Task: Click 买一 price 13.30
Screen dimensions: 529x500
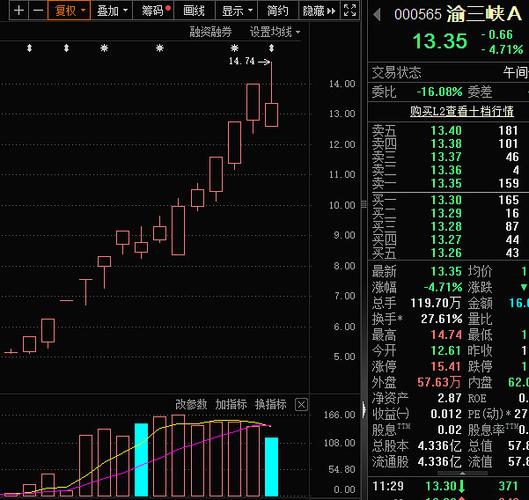Action: point(446,200)
